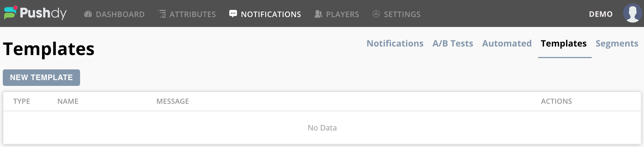Open the Players menu item

point(342,14)
